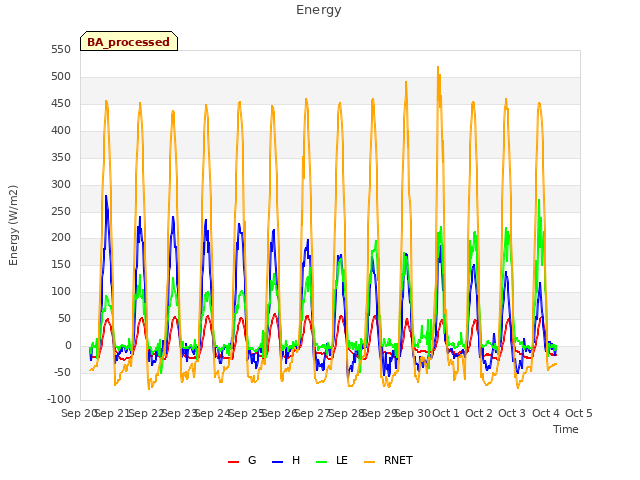The width and height of the screenshot is (640, 480).
Task: Click the 300 y-axis tick label
Action: (x=61, y=184)
